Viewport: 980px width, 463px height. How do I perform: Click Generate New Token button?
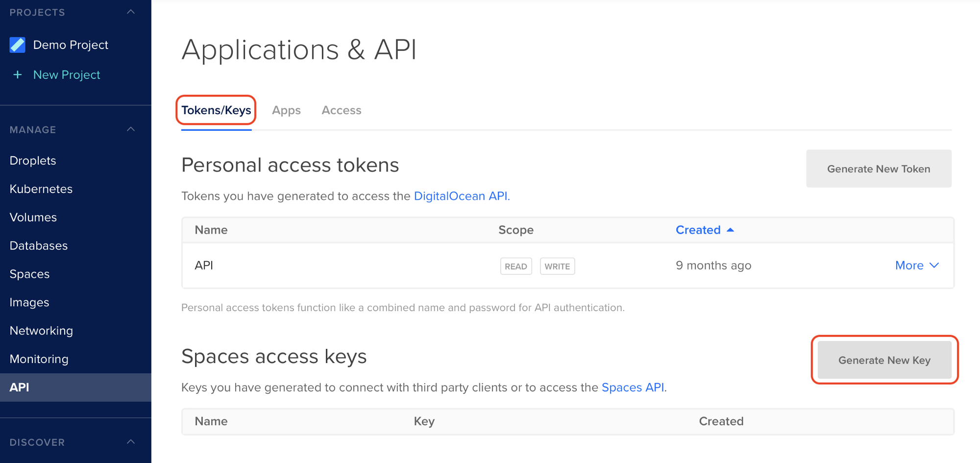[x=879, y=169]
